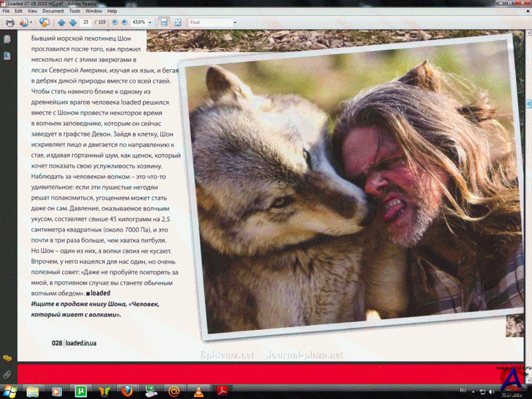This screenshot has height=399, width=532.
Task: Click inside the Find search box
Action: (209, 22)
